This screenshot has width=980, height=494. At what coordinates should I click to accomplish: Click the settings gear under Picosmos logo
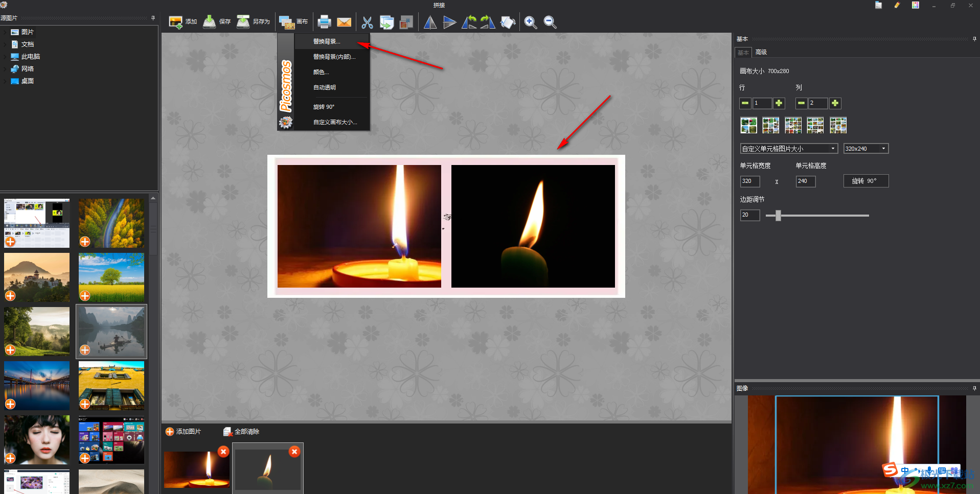coord(285,122)
